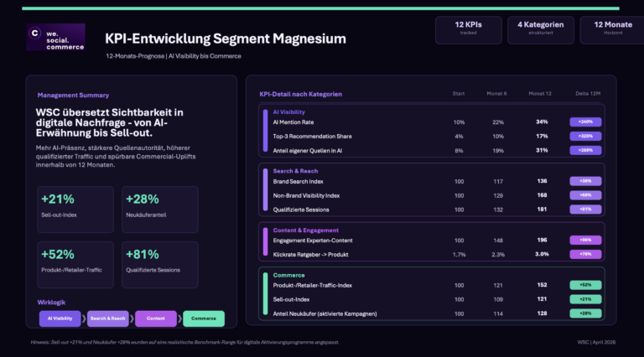Click the Delta 12M column header
The width and height of the screenshot is (644, 357).
click(588, 94)
